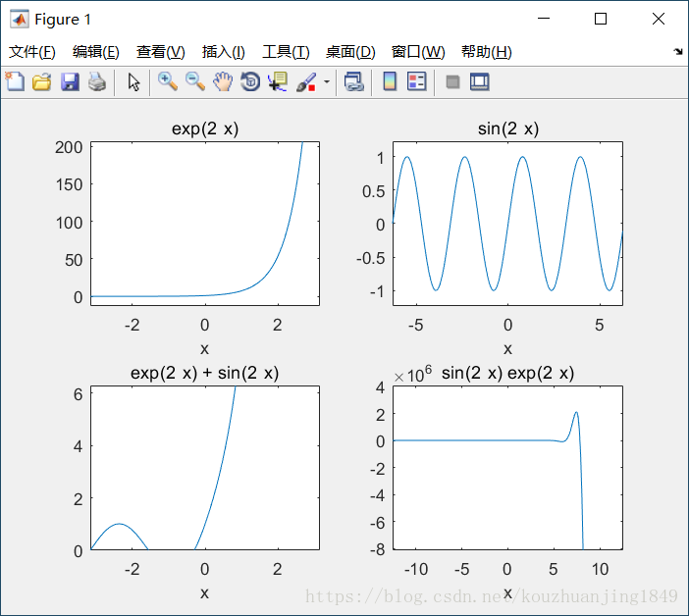Open the 查看(V) menu

160,52
